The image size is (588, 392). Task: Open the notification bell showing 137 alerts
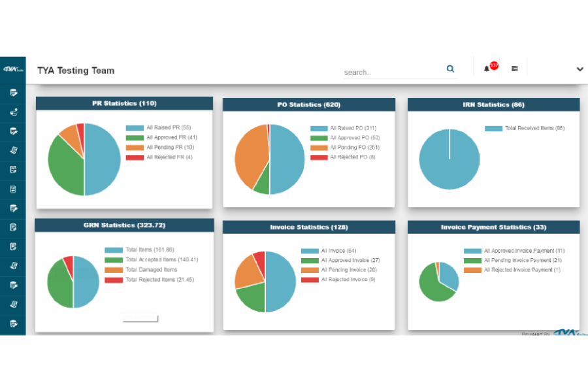(x=488, y=67)
